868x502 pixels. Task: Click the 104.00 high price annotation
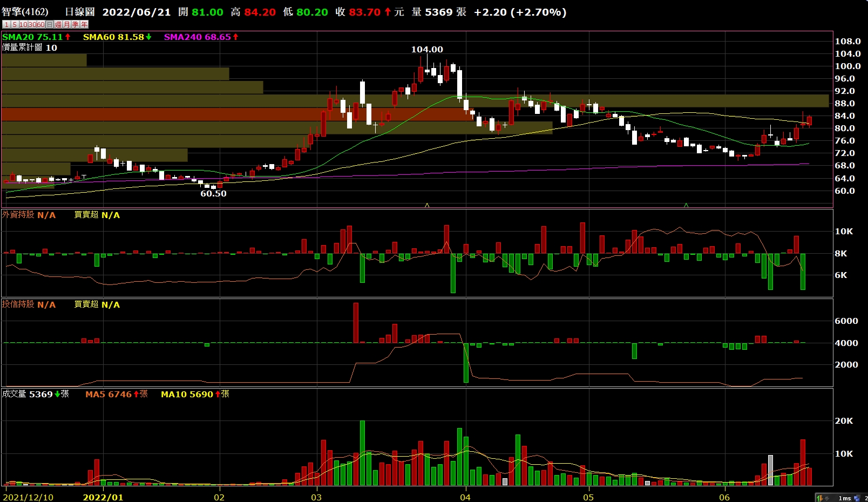427,49
